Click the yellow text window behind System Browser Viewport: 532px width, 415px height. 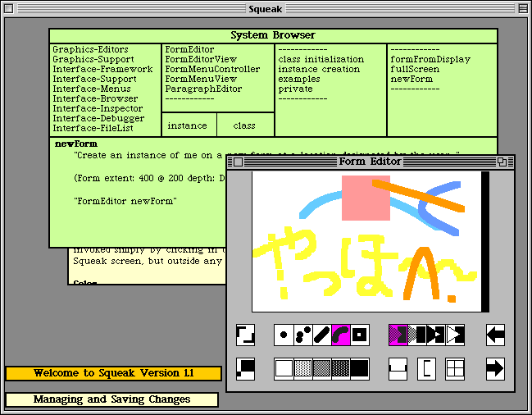(x=147, y=266)
